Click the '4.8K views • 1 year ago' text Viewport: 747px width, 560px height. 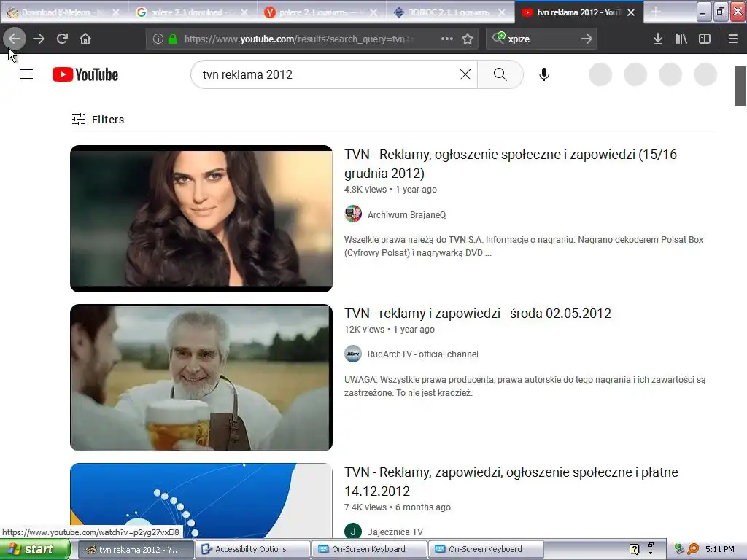[x=391, y=189]
